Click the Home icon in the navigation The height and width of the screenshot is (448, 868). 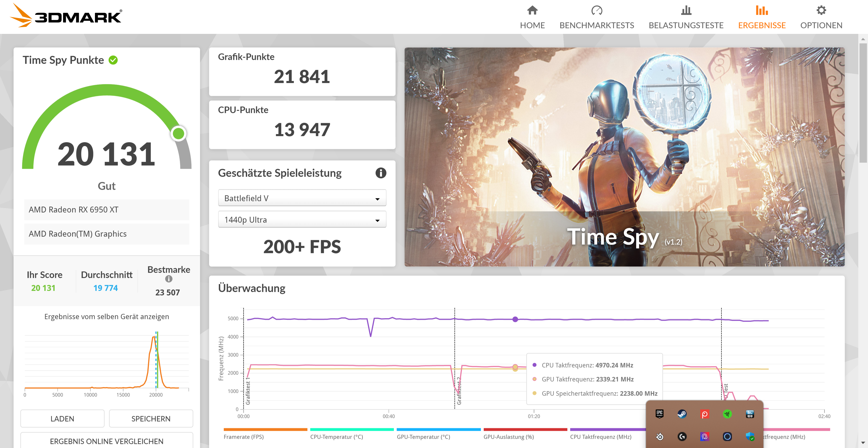[532, 10]
